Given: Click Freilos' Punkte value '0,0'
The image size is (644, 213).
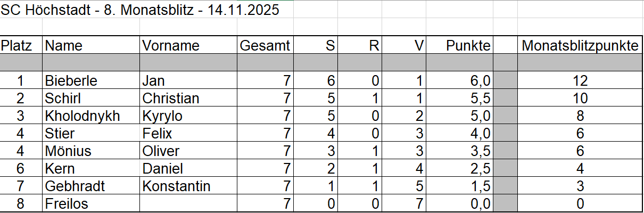Looking at the screenshot, I should click(480, 204).
